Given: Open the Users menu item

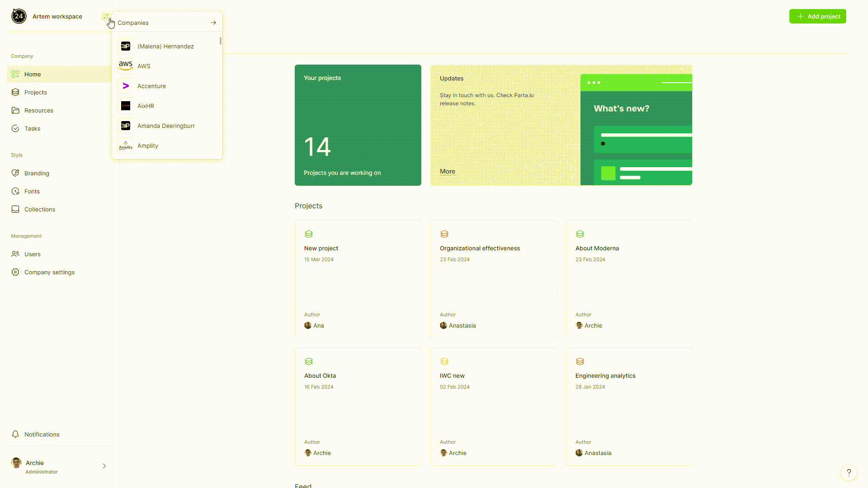Looking at the screenshot, I should pyautogui.click(x=33, y=254).
